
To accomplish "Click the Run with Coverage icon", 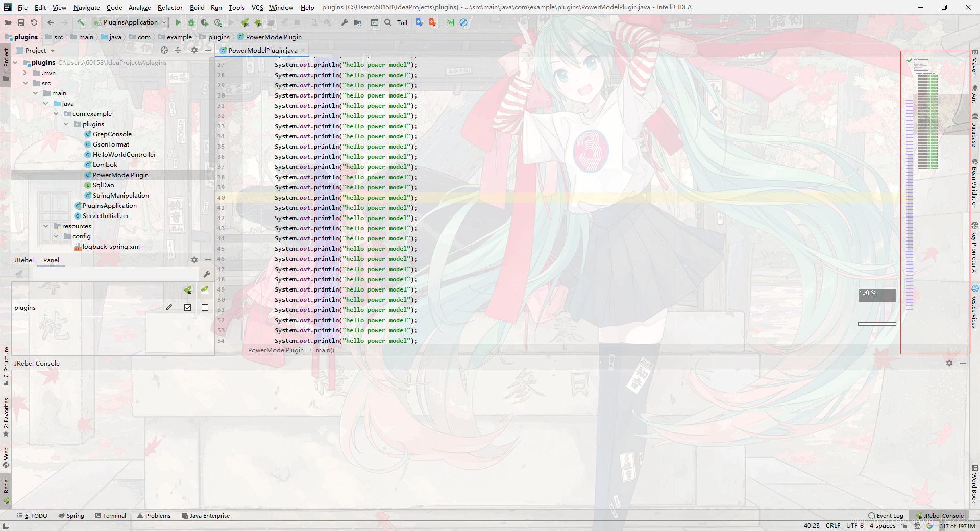I will [x=205, y=22].
